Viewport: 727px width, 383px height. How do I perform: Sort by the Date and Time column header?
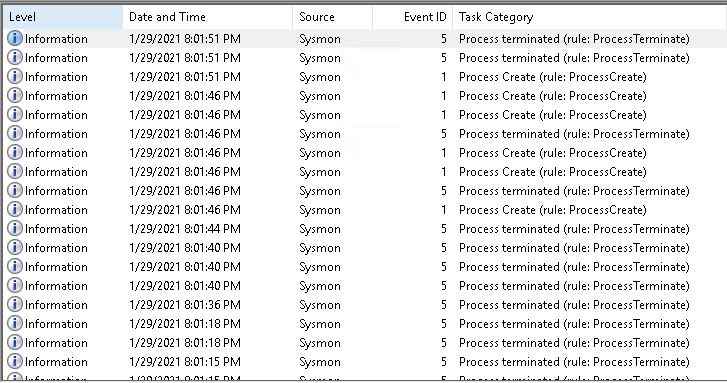[208, 17]
